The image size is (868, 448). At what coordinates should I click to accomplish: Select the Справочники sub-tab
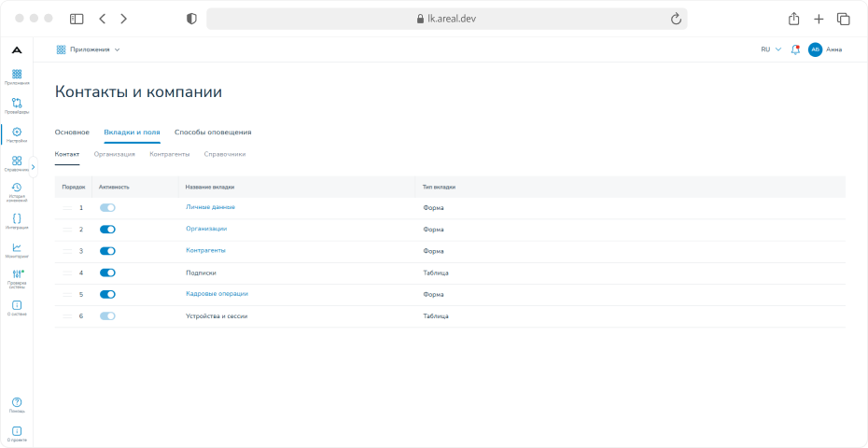tap(225, 155)
